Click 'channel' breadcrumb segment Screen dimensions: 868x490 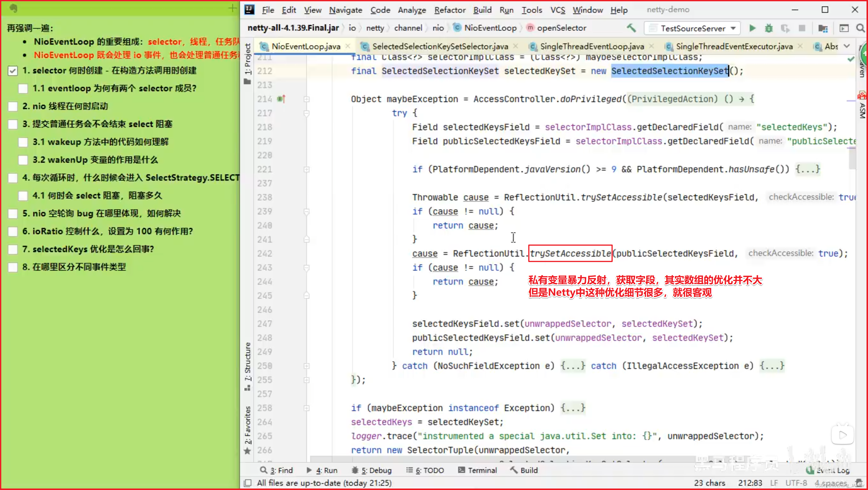408,28
